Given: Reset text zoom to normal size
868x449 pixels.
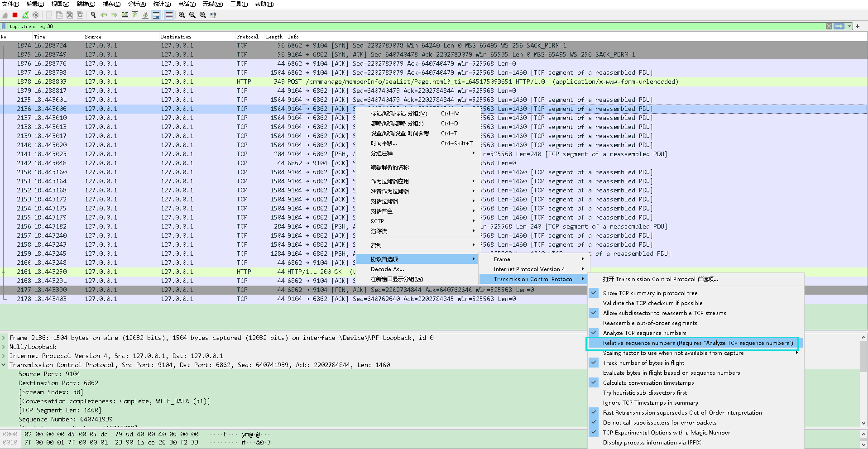Looking at the screenshot, I should pyautogui.click(x=203, y=15).
